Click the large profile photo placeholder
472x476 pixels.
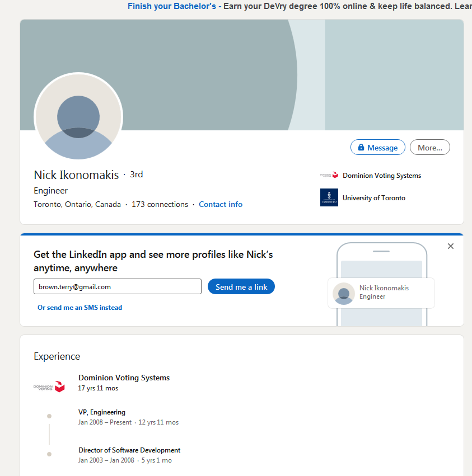tap(78, 116)
